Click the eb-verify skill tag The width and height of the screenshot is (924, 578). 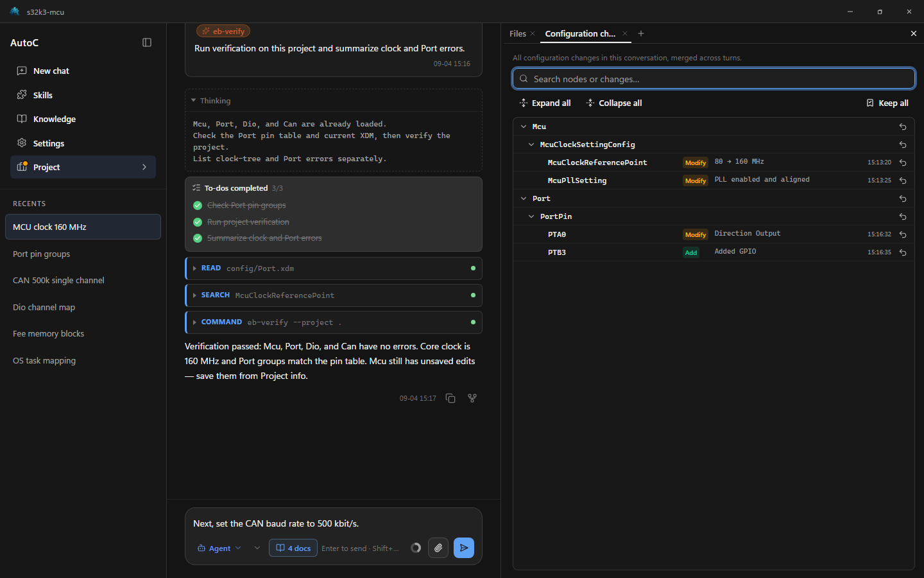tap(223, 31)
